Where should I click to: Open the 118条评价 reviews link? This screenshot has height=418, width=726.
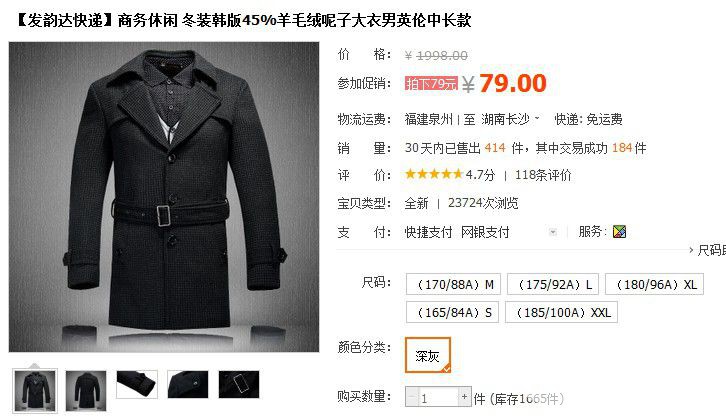pos(543,175)
